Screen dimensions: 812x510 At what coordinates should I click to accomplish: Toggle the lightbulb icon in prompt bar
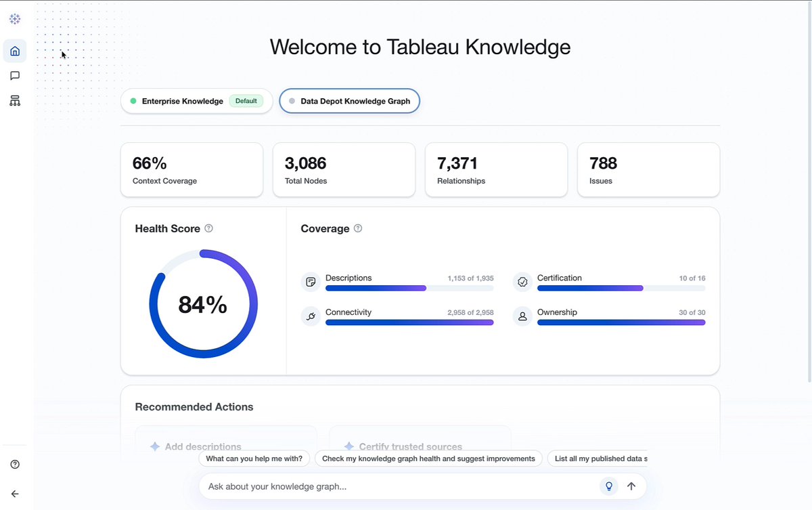pyautogui.click(x=608, y=486)
